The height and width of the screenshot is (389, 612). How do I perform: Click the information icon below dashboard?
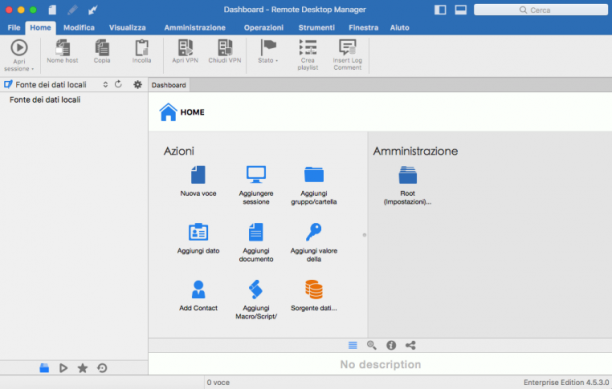tap(391, 345)
